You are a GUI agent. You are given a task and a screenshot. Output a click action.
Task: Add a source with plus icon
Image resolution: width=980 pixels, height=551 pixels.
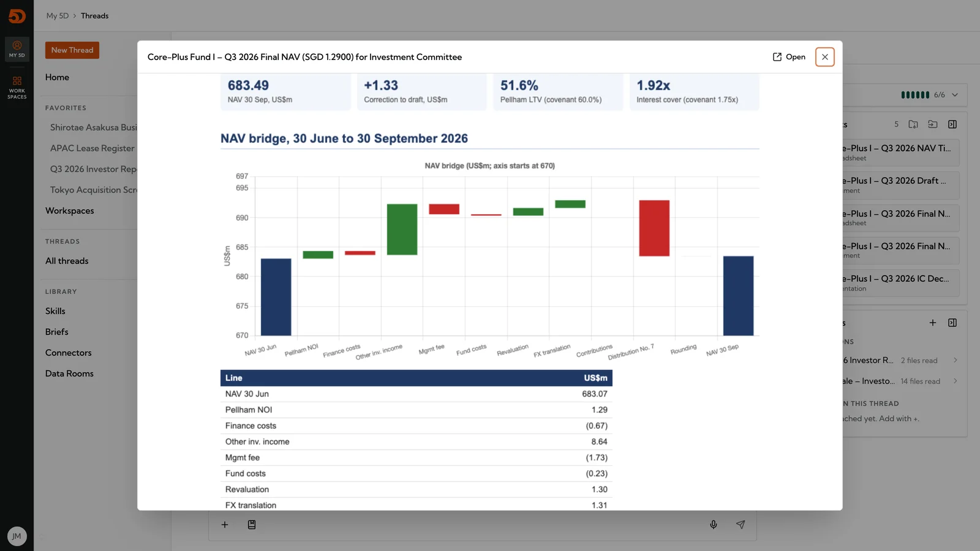tap(933, 323)
